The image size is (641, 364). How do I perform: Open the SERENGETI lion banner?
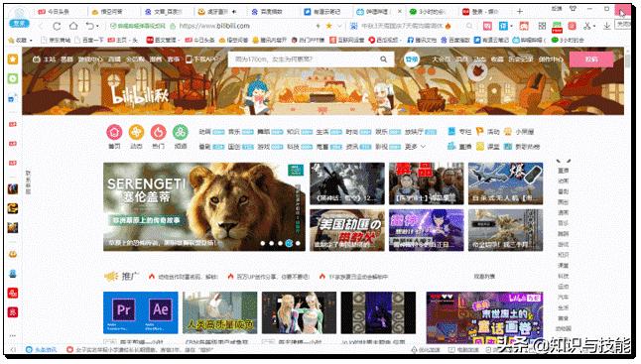pyautogui.click(x=204, y=206)
